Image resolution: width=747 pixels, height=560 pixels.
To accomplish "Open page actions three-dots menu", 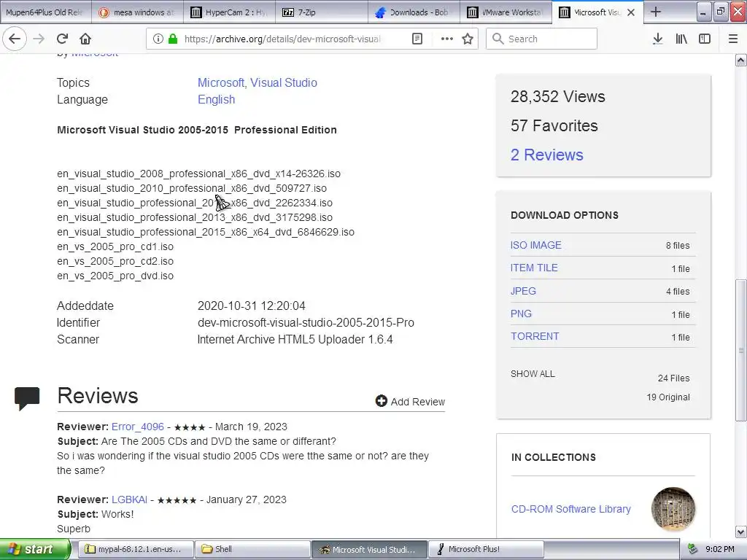I will click(x=447, y=39).
